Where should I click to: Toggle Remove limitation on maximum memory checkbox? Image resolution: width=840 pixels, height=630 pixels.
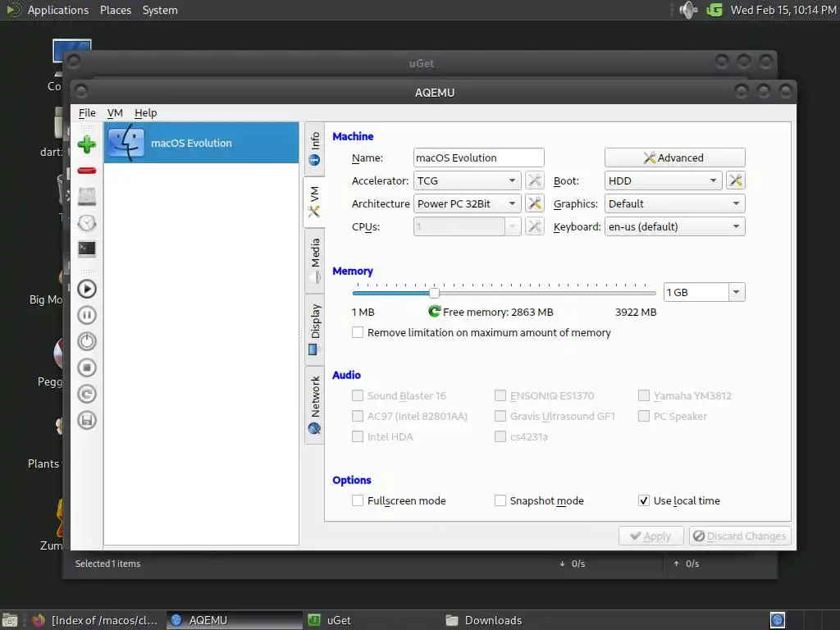[358, 333]
